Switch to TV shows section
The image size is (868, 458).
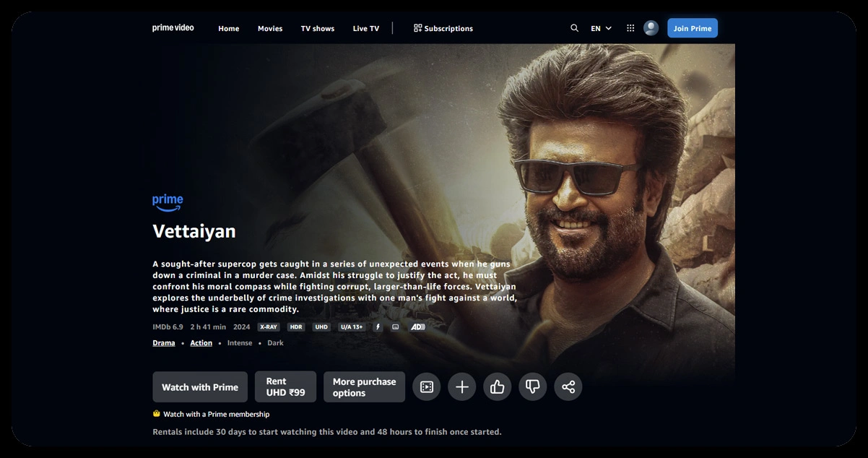point(318,28)
